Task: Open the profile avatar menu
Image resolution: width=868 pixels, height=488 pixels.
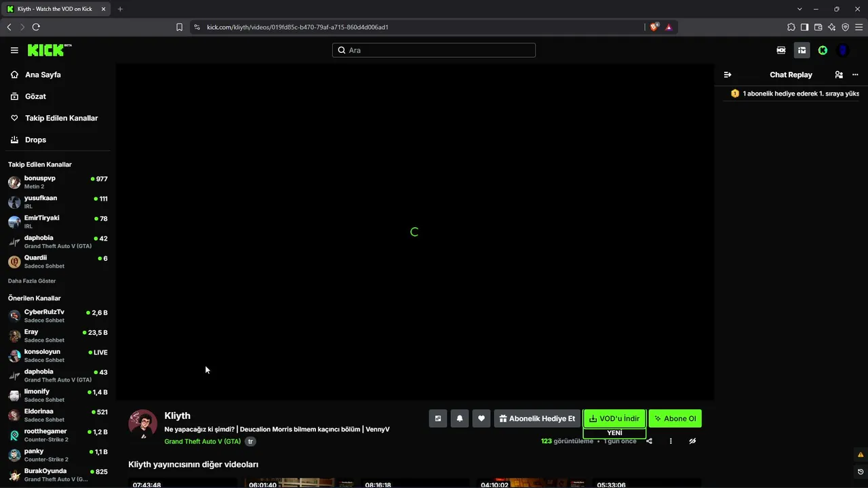Action: coord(843,50)
